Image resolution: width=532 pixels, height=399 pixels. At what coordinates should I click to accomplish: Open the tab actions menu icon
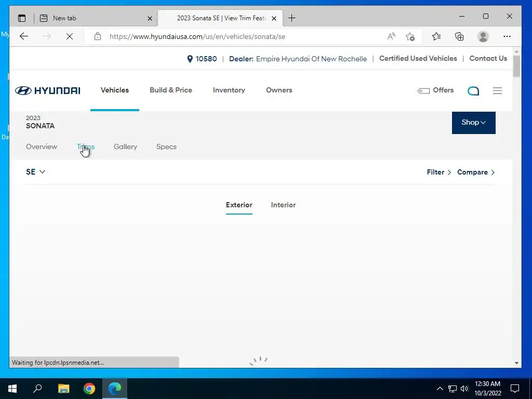coord(22,18)
